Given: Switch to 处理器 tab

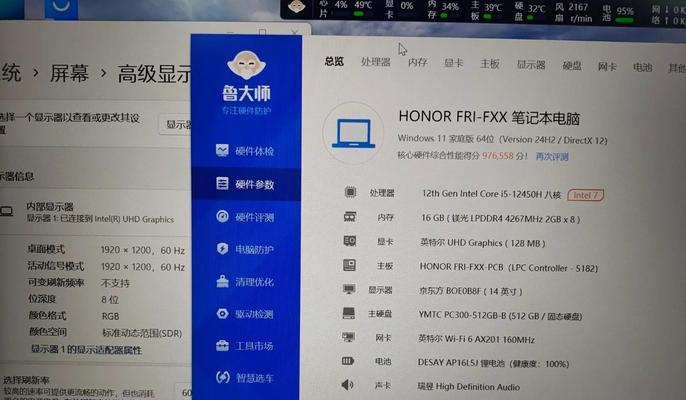Looking at the screenshot, I should point(375,62).
